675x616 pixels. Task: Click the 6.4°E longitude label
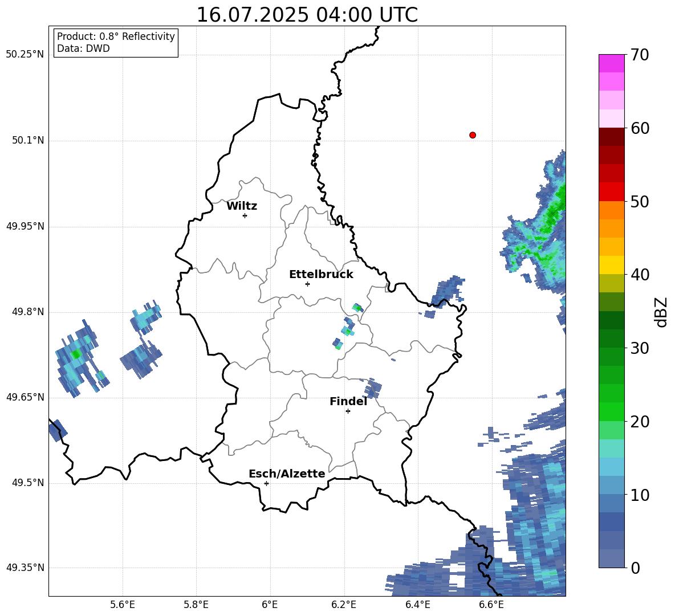[417, 605]
